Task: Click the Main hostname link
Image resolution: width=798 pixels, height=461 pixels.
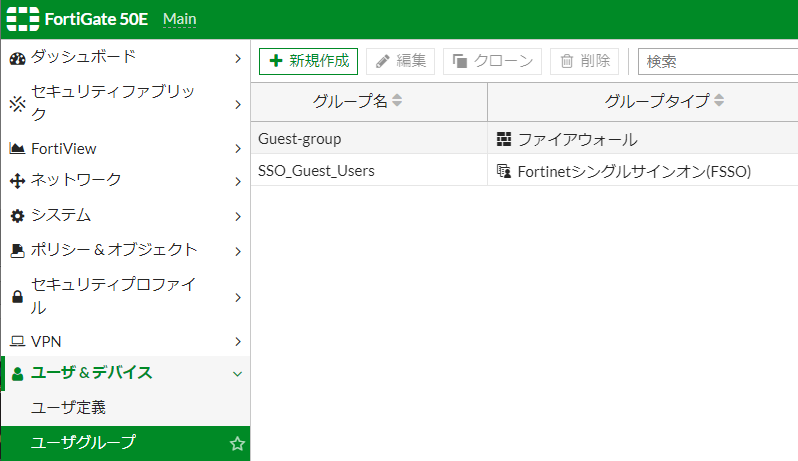Action: click(x=180, y=19)
